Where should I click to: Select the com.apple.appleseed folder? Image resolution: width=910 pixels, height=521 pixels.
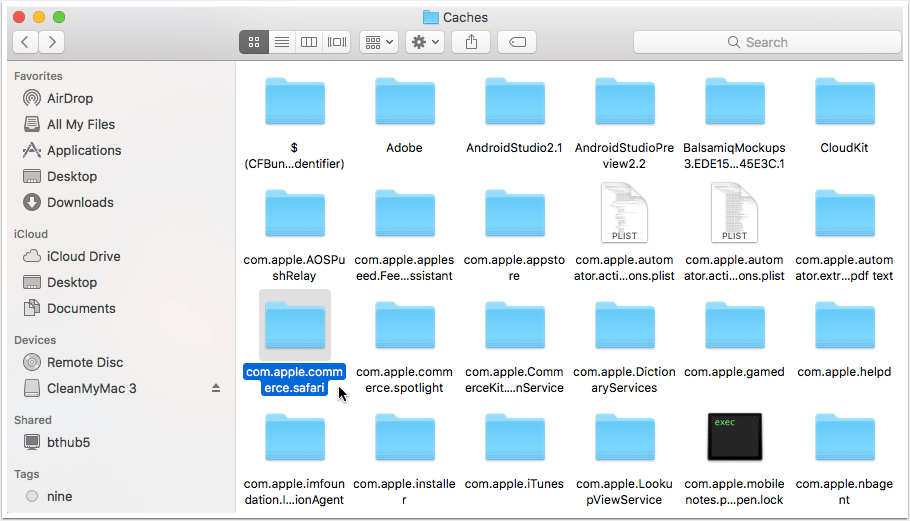(405, 214)
